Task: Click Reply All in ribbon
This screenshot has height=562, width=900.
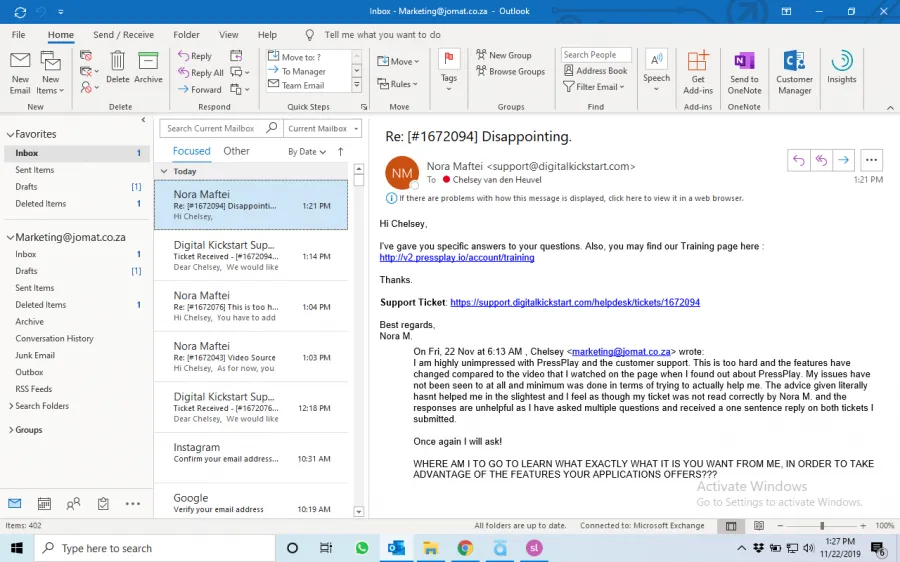Action: [x=200, y=72]
